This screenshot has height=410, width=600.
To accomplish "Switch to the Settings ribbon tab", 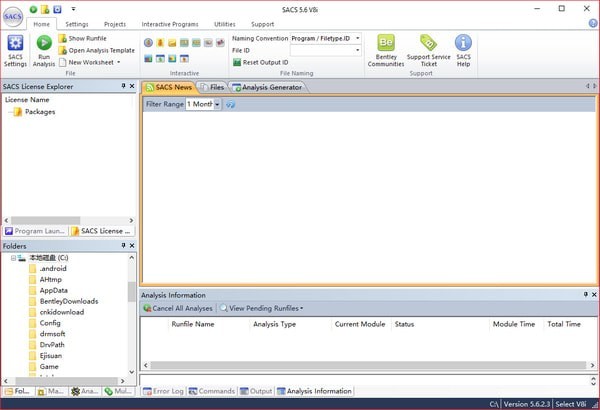I will point(77,24).
